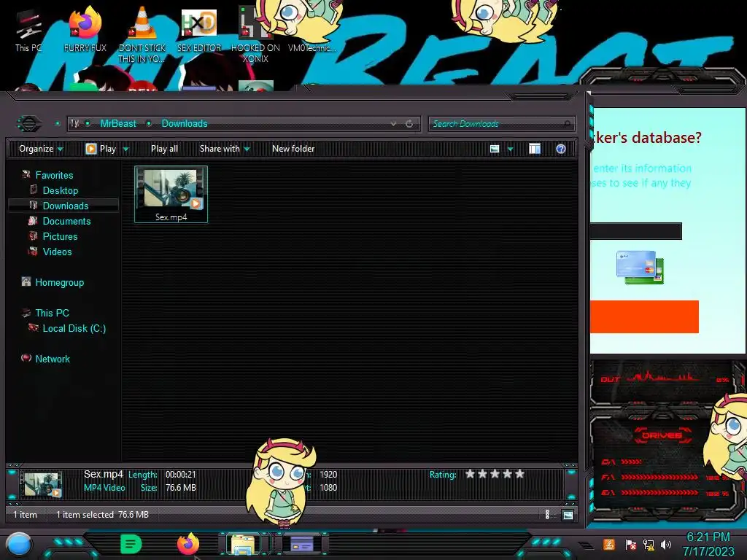Click Play all in toolbar
The image size is (747, 560).
pyautogui.click(x=164, y=149)
